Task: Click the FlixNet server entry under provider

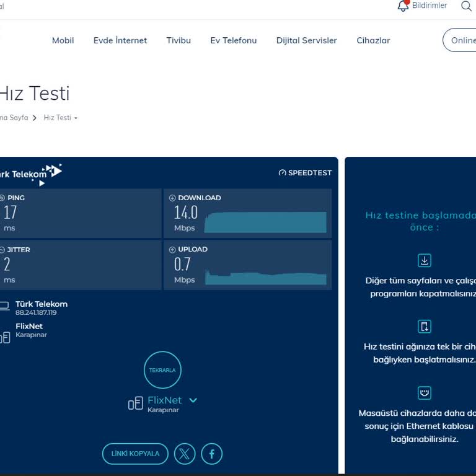Action: pyautogui.click(x=29, y=327)
